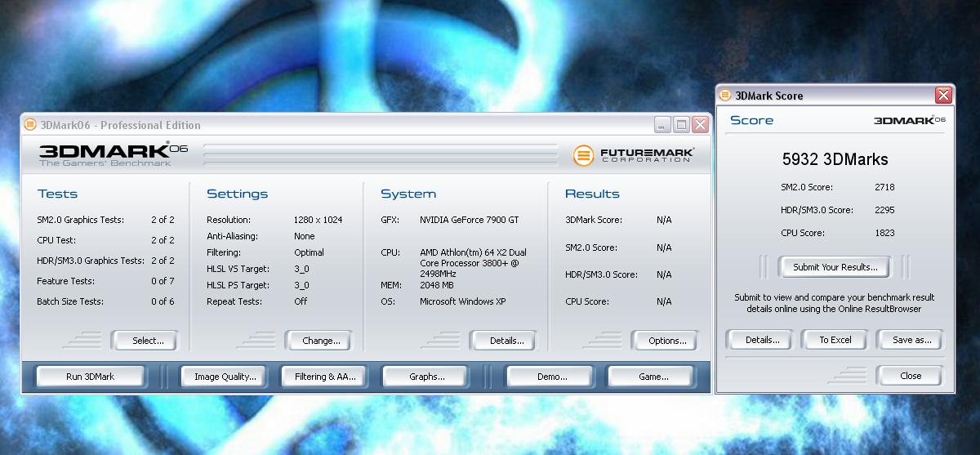The width and height of the screenshot is (980, 455).
Task: Click the Filtering Optimal value
Action: point(309,252)
